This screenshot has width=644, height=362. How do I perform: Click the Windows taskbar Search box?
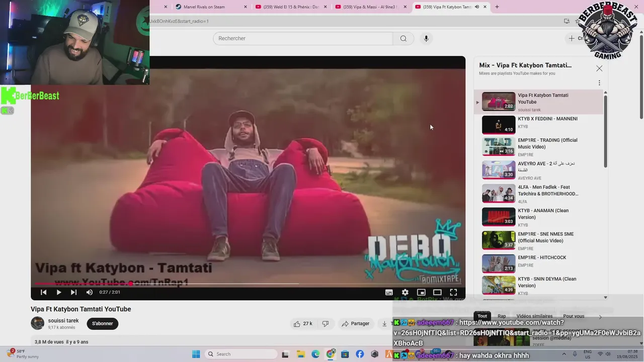click(242, 354)
